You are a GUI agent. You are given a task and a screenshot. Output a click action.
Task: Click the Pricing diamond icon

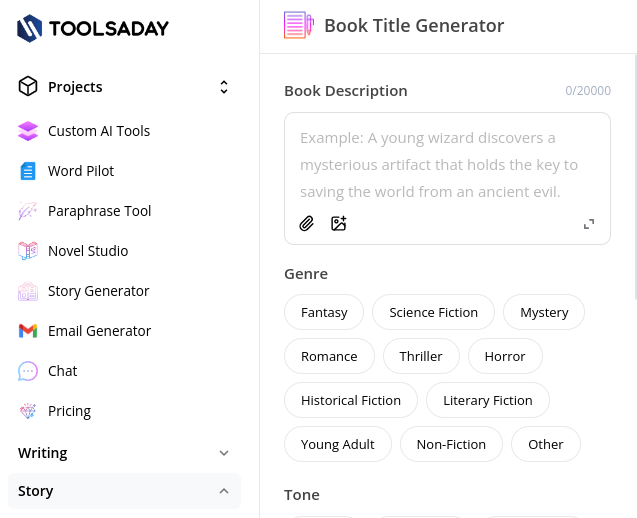pos(28,411)
